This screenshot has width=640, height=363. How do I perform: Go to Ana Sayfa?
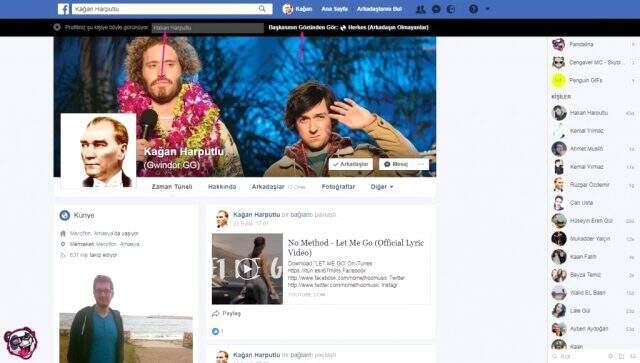pyautogui.click(x=334, y=9)
